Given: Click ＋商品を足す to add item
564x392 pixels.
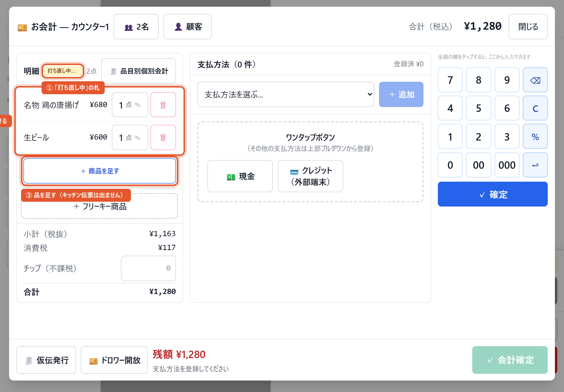Looking at the screenshot, I should [100, 171].
